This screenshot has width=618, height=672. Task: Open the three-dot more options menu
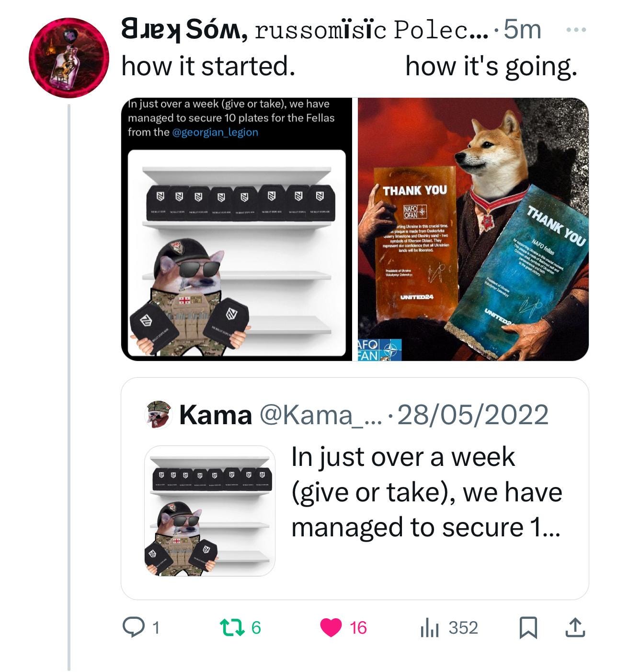[x=575, y=30]
